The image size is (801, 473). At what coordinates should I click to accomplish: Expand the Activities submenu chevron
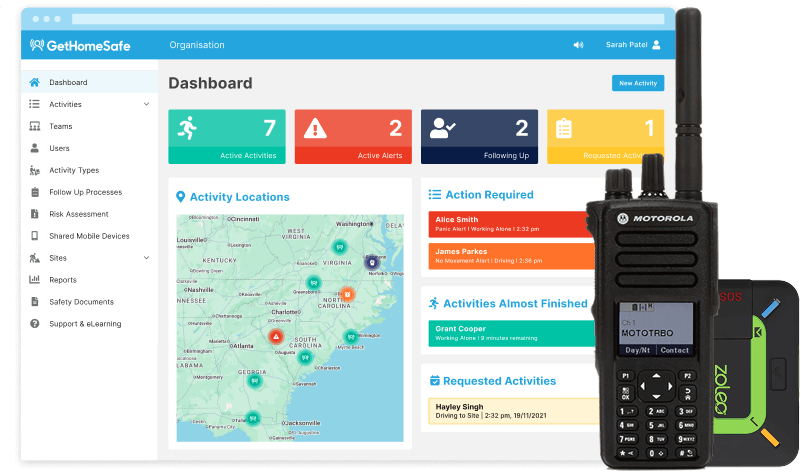click(x=146, y=105)
